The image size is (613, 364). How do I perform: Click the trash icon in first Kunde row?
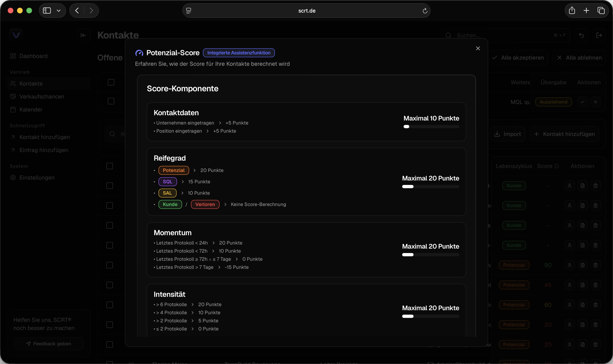595,186
